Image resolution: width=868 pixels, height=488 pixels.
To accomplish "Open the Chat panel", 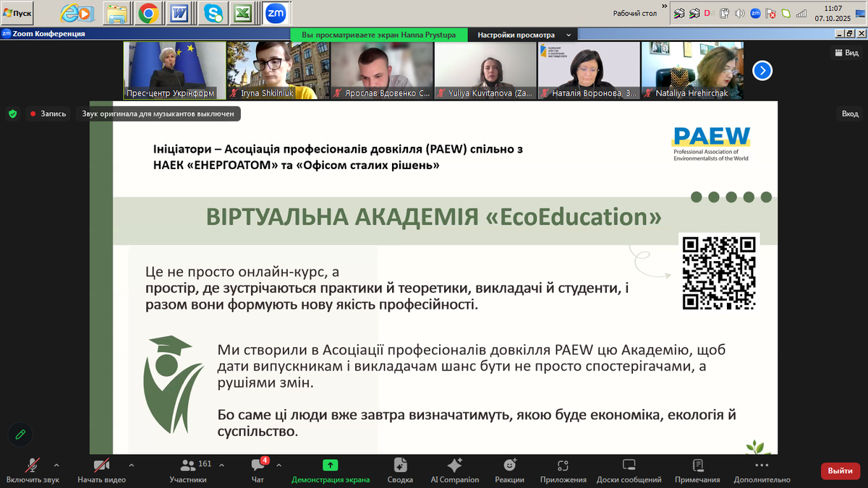I will 257,470.
